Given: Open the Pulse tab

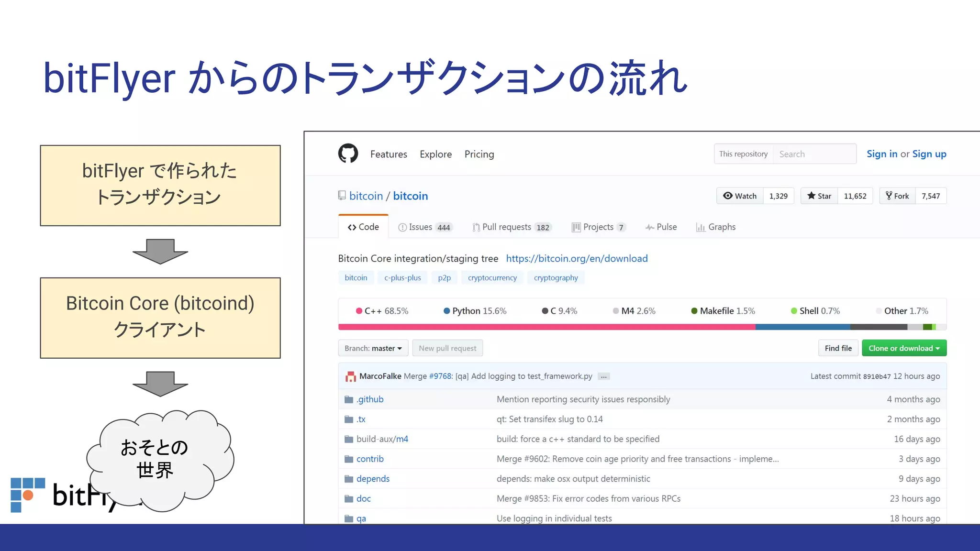Looking at the screenshot, I should 661,227.
